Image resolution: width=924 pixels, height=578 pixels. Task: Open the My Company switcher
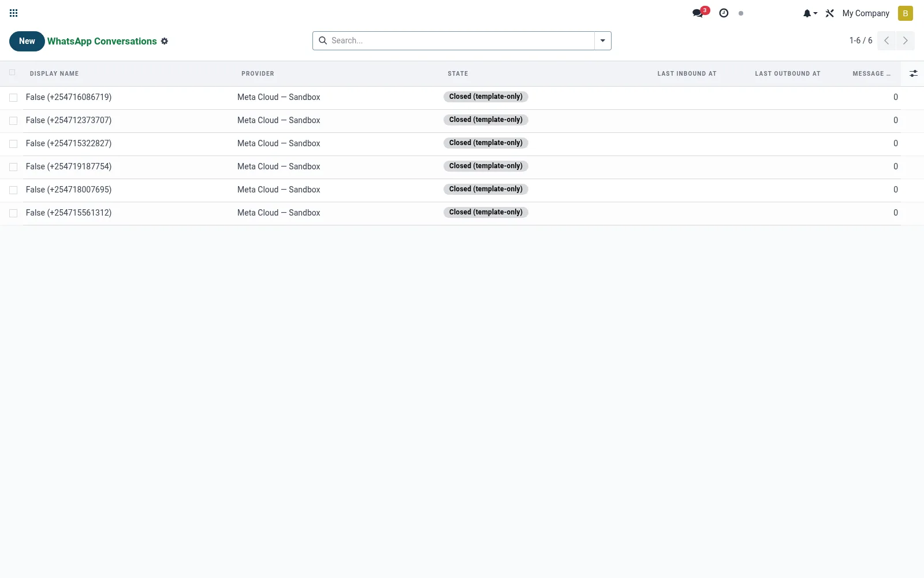(x=866, y=13)
